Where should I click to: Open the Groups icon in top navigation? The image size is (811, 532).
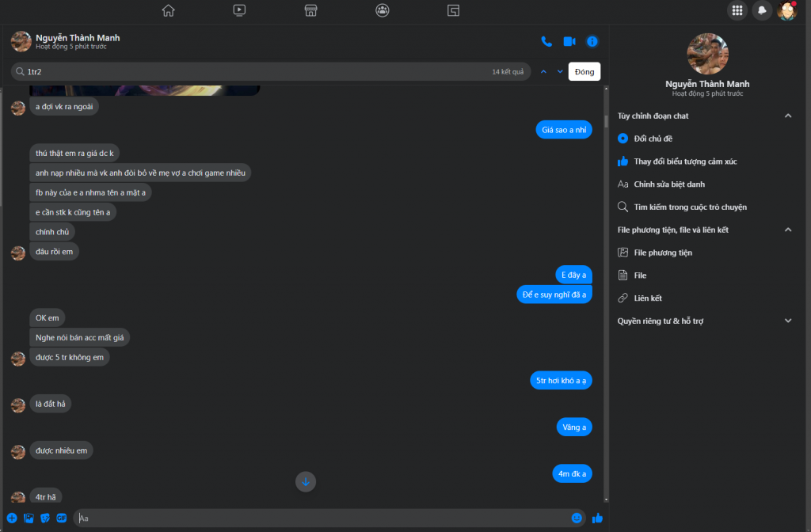(x=383, y=10)
